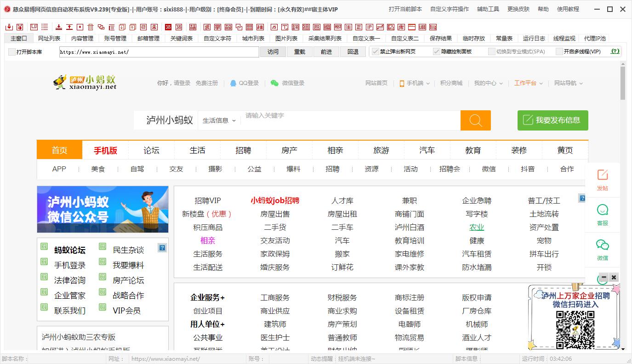Image resolution: width=632 pixels, height=364 pixels.
Task: Click the web page vertical scrollbar thumb
Action: point(623,83)
